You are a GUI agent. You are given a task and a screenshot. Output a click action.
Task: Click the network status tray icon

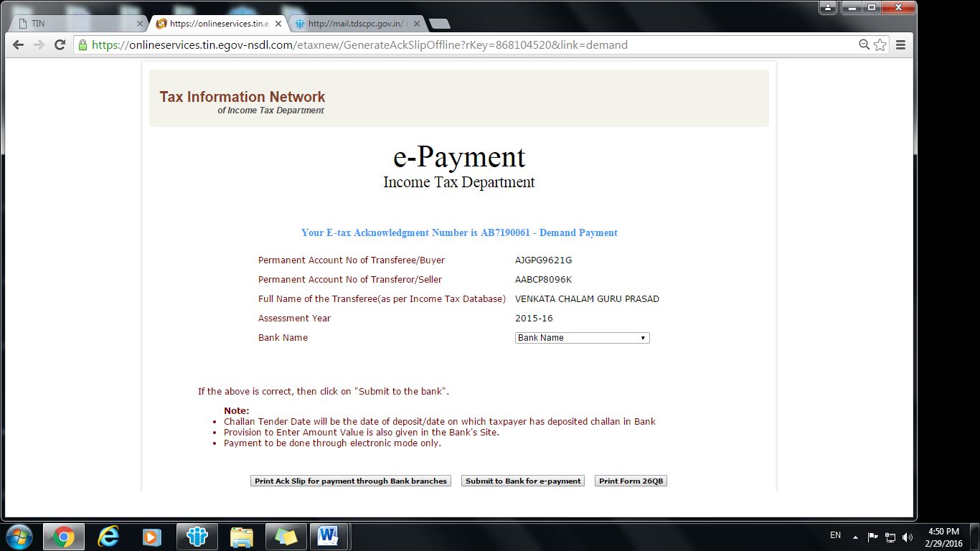pyautogui.click(x=890, y=537)
